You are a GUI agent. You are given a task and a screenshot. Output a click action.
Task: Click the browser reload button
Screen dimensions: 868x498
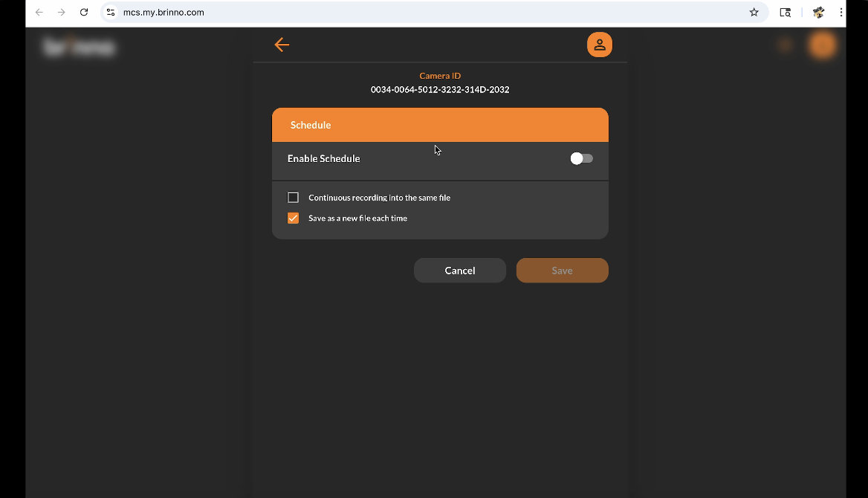point(84,13)
